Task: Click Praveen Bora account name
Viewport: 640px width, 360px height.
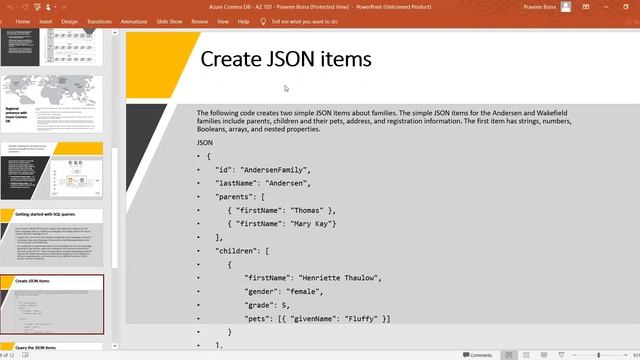Action: (x=540, y=7)
